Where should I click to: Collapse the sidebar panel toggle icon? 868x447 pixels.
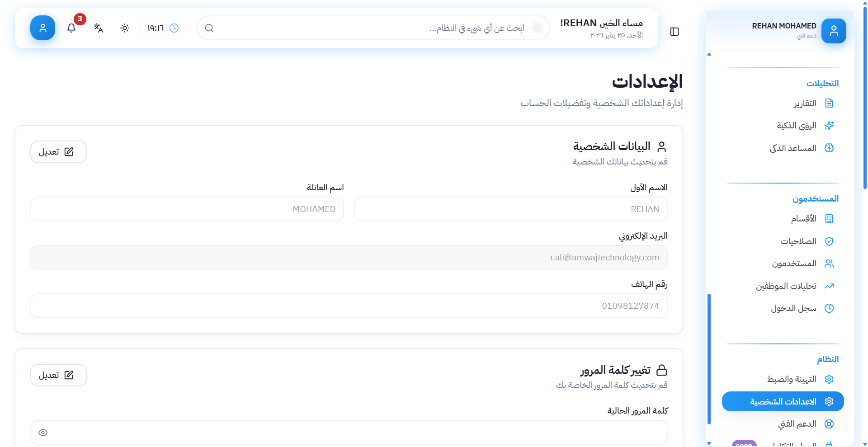coord(675,32)
